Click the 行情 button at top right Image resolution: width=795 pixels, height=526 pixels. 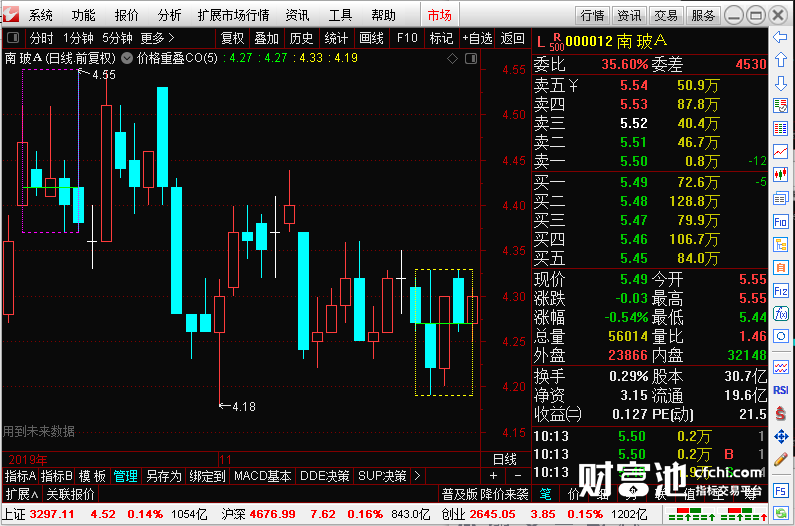click(x=593, y=16)
